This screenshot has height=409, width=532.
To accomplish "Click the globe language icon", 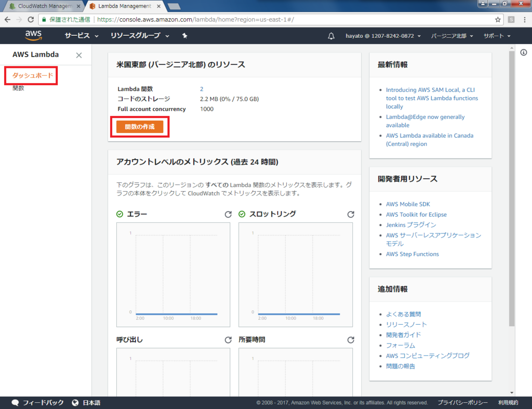I will click(x=75, y=403).
